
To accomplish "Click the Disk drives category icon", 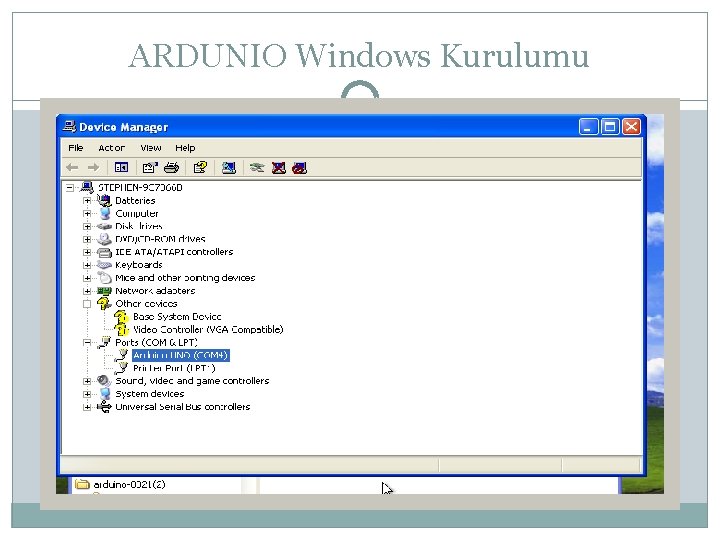I will (104, 226).
